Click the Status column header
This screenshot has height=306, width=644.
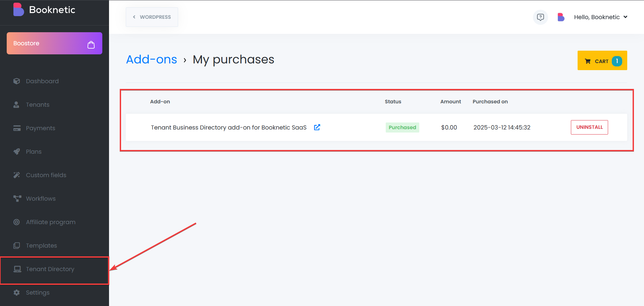393,102
